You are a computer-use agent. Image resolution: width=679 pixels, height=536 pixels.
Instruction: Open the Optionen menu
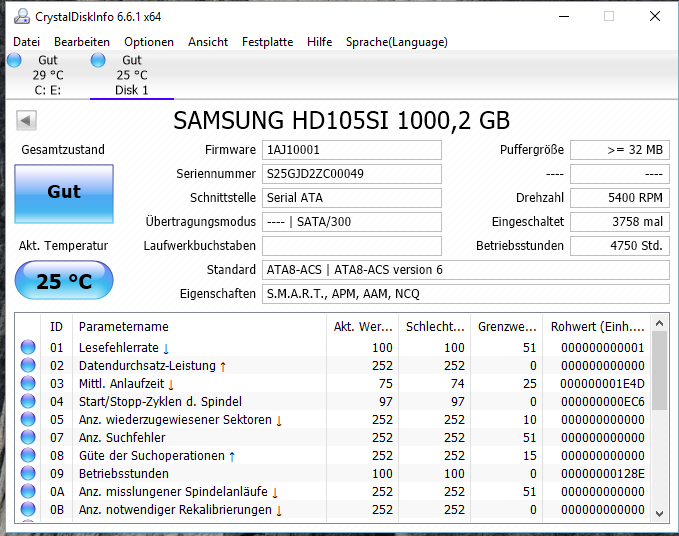click(149, 42)
